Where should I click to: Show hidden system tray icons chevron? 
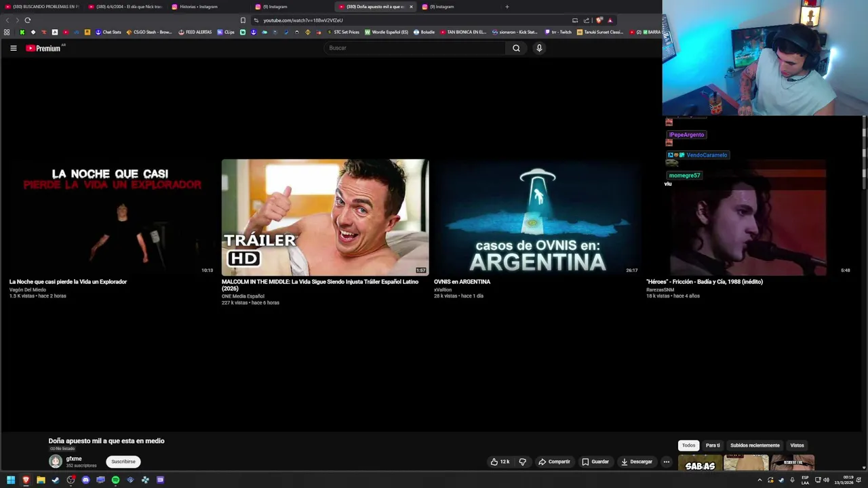759,480
